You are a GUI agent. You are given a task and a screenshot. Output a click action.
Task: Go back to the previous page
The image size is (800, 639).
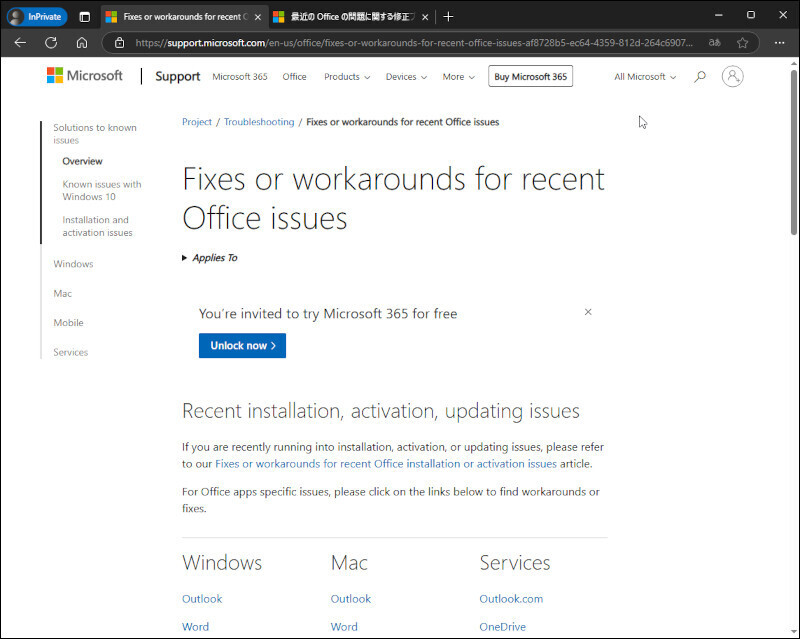click(20, 43)
